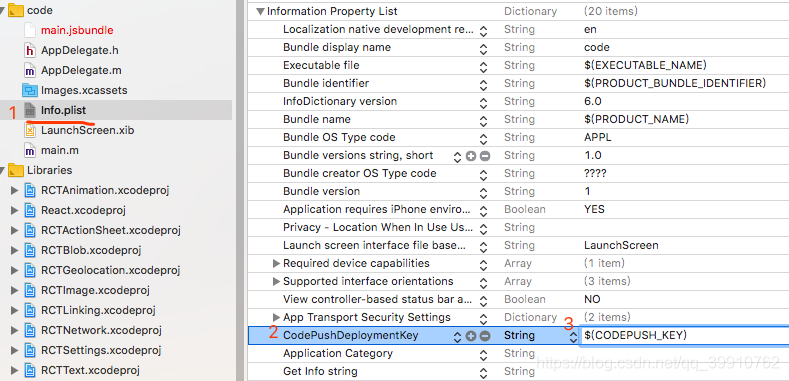Add a row after CodePushDeploymentKey with plus
Viewport: 789px width, 381px height.
[x=471, y=336]
